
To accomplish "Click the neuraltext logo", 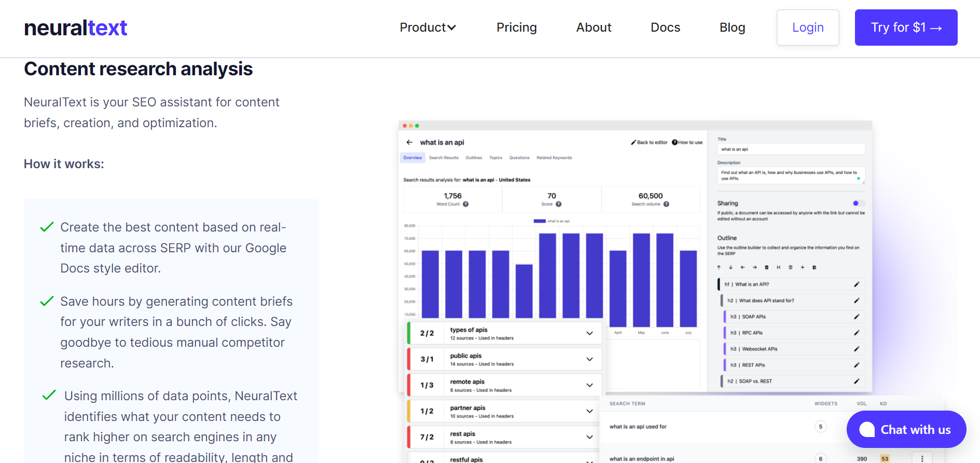I will coord(76,28).
